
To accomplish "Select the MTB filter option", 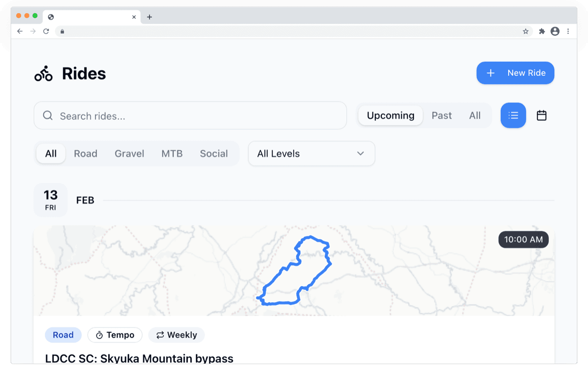I will coord(172,153).
